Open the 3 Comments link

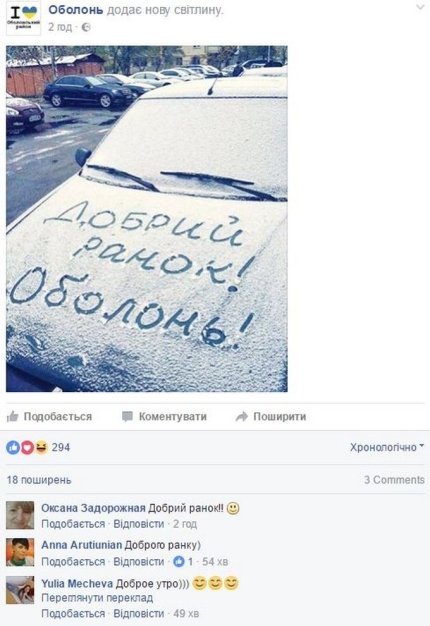pos(394,479)
